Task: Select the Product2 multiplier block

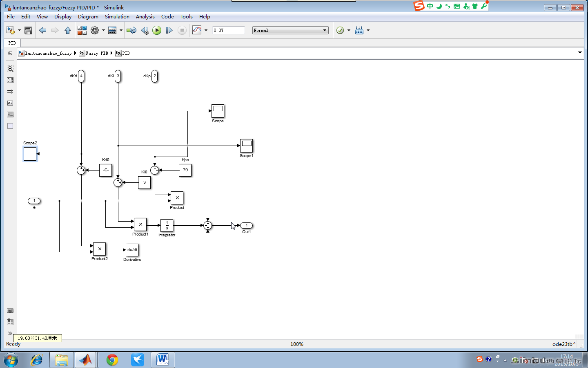Action: tap(100, 249)
